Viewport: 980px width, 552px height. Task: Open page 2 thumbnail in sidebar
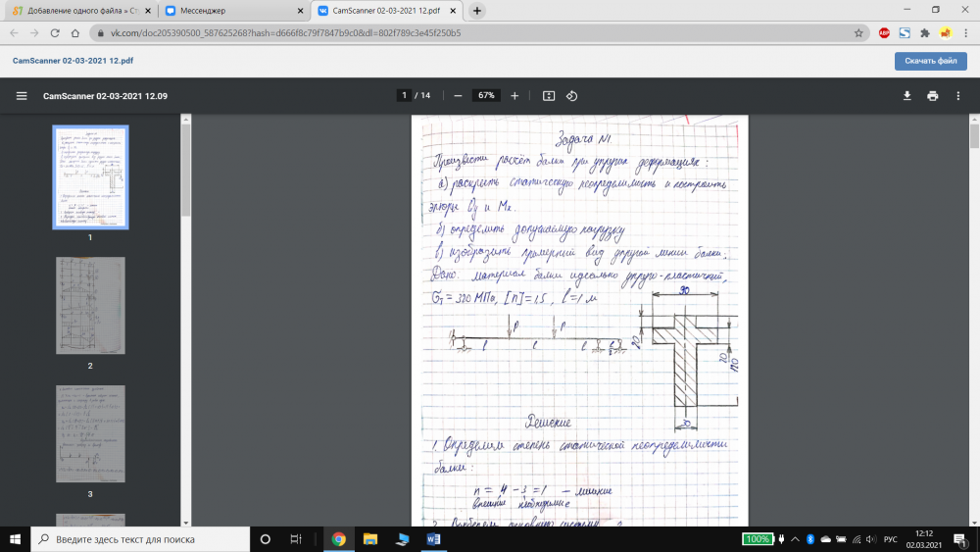(x=90, y=307)
